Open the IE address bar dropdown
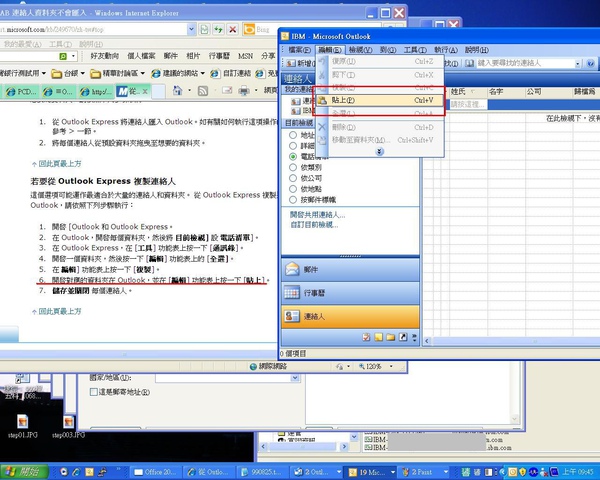 191,29
